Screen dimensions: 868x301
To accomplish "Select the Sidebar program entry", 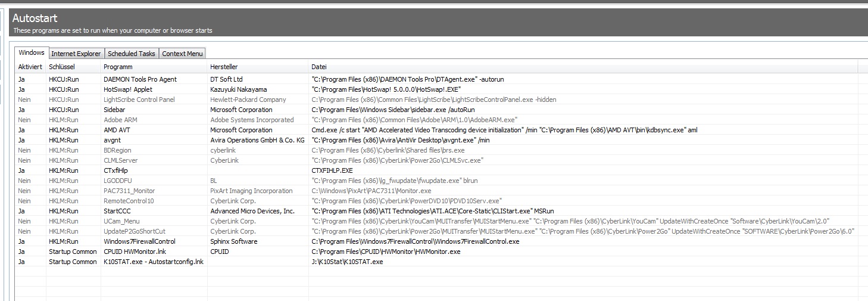I will coord(114,110).
